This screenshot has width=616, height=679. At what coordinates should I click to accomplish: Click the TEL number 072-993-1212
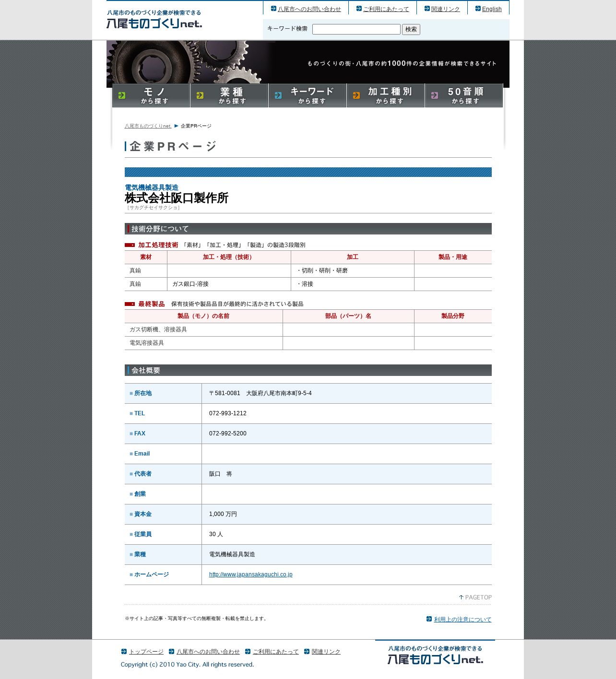(228, 413)
